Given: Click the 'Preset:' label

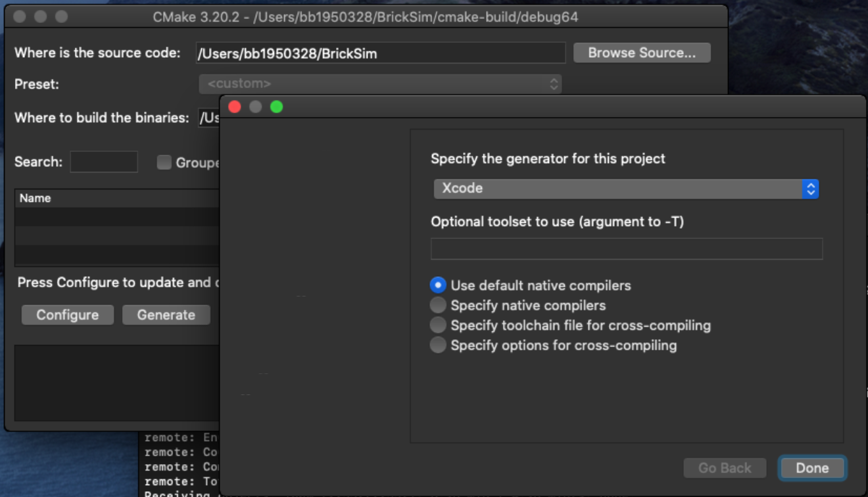Looking at the screenshot, I should pyautogui.click(x=37, y=84).
